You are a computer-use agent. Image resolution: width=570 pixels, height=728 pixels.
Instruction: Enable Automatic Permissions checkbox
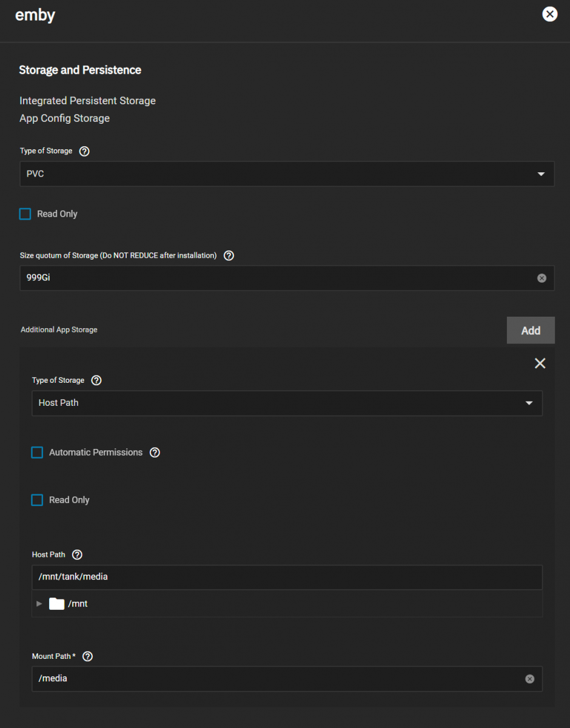[x=37, y=453]
